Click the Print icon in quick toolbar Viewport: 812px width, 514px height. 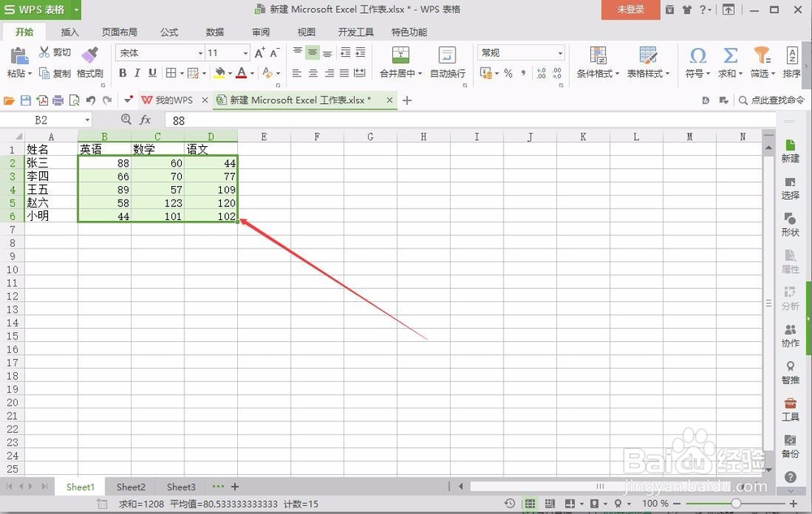(x=58, y=101)
